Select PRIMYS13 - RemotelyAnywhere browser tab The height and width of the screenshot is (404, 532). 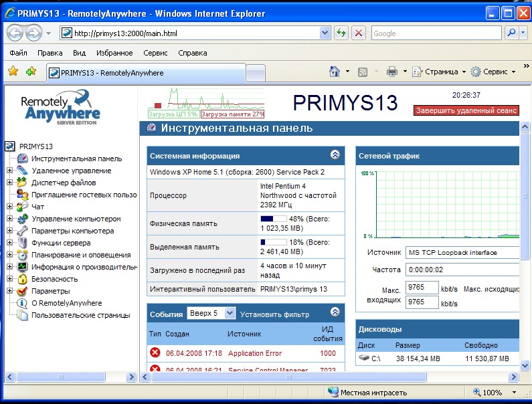click(146, 73)
